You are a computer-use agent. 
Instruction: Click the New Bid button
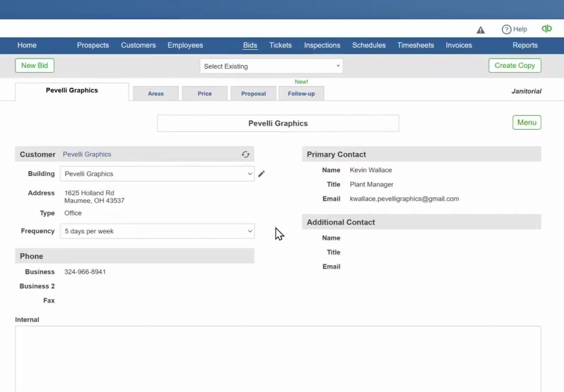(35, 66)
